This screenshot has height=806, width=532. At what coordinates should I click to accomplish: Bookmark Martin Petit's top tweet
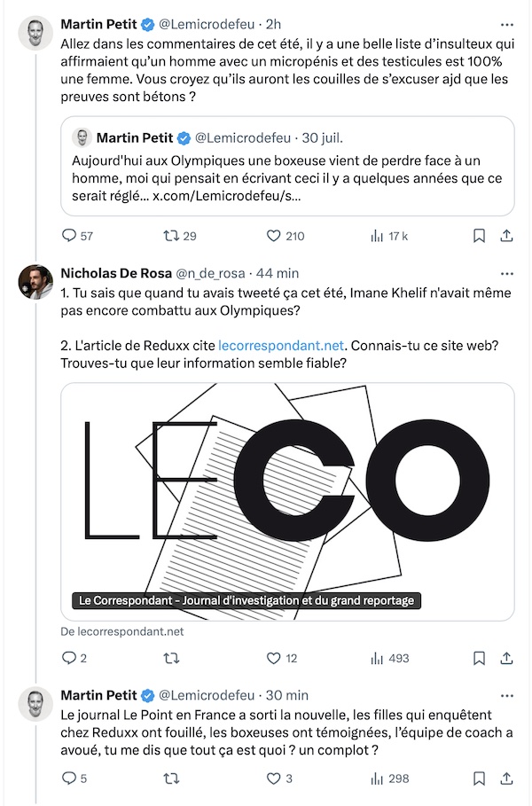479,236
